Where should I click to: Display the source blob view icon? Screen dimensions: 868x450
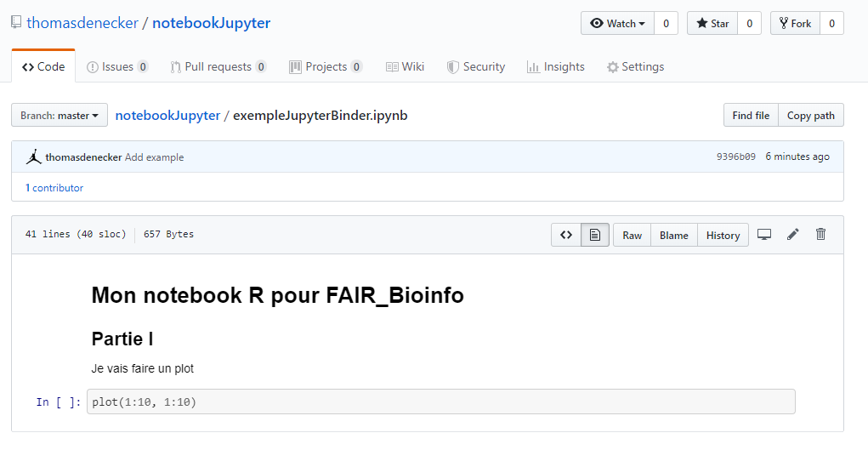coord(566,235)
